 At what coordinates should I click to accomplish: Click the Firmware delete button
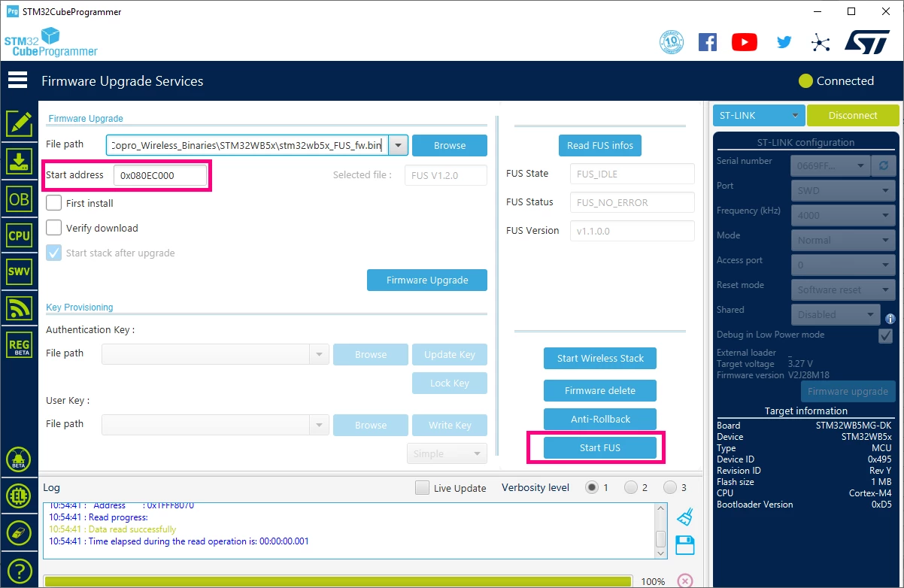600,390
